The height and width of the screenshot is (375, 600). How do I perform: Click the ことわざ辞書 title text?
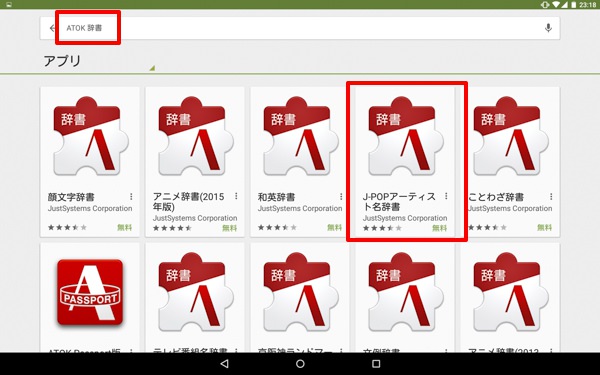[496, 197]
